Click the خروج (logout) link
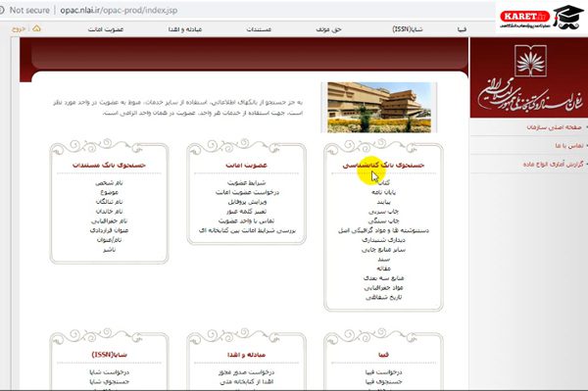 pyautogui.click(x=19, y=28)
